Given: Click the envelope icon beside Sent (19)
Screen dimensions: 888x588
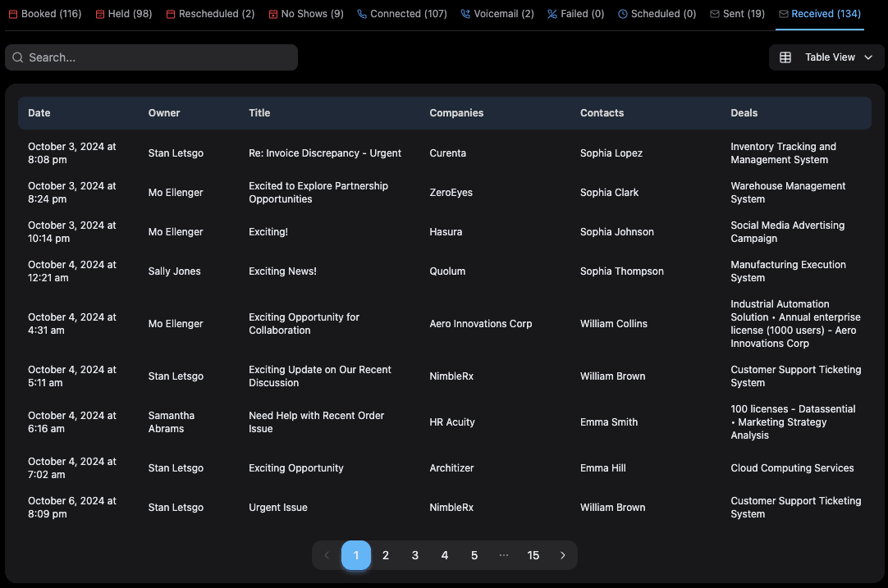Looking at the screenshot, I should coord(715,14).
